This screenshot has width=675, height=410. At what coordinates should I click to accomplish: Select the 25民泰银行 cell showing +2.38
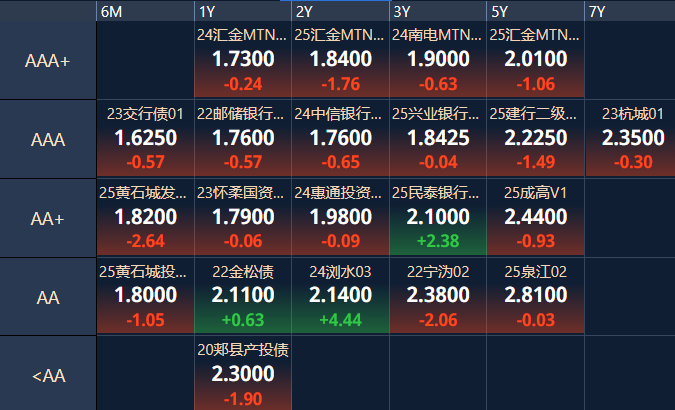pyautogui.click(x=438, y=218)
